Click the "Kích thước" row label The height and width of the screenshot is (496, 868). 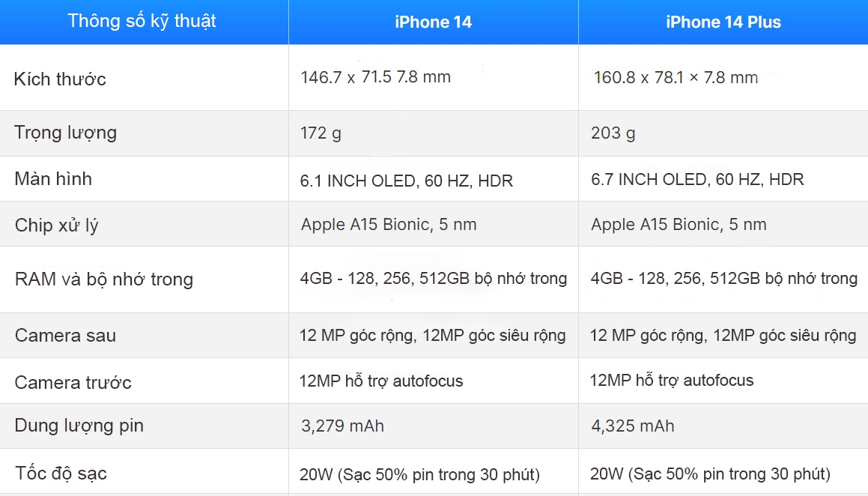pos(60,79)
